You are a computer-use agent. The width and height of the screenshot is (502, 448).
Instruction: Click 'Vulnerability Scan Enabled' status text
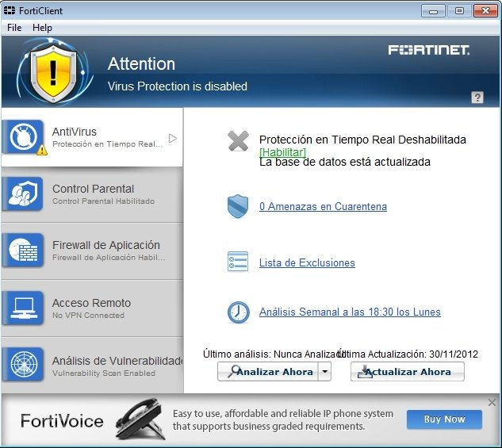(104, 373)
